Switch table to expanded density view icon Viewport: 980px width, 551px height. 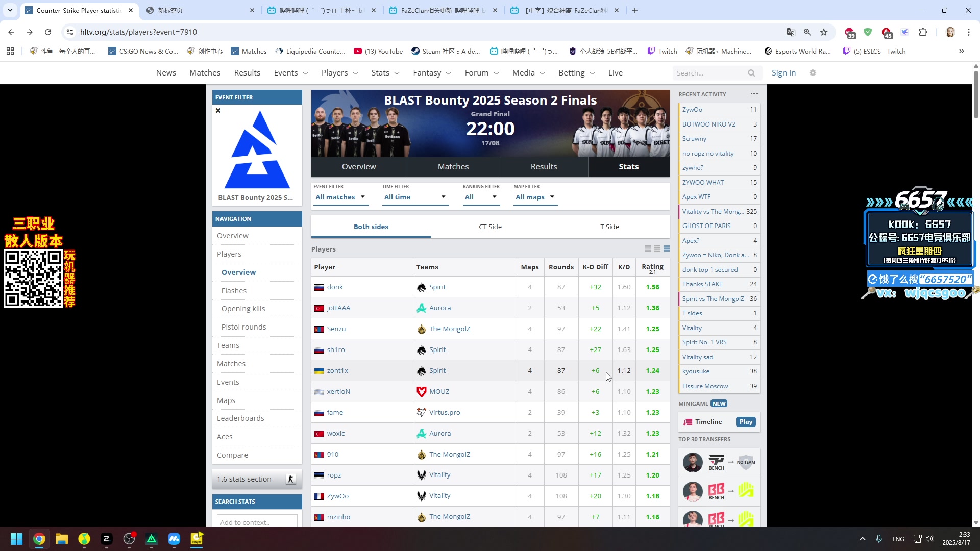[667, 248]
